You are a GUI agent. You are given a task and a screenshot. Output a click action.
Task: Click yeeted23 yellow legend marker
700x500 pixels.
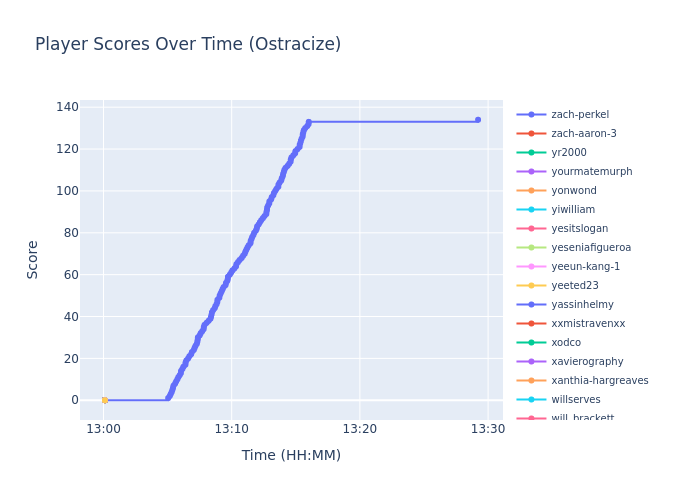click(531, 286)
